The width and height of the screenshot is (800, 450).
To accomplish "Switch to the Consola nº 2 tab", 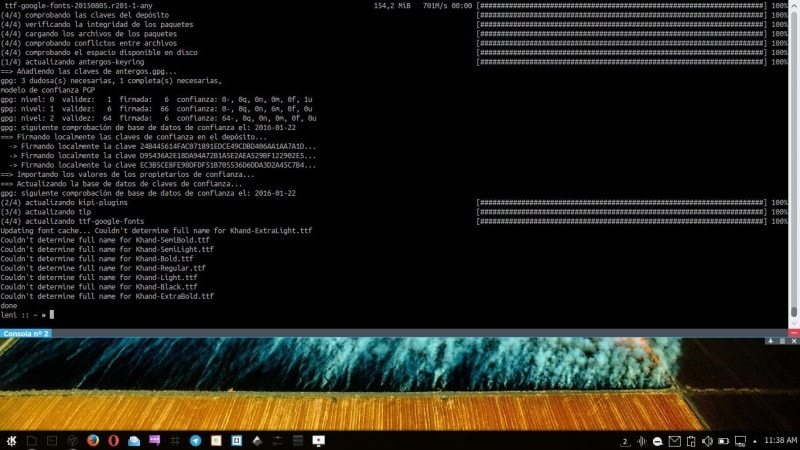I will point(26,333).
